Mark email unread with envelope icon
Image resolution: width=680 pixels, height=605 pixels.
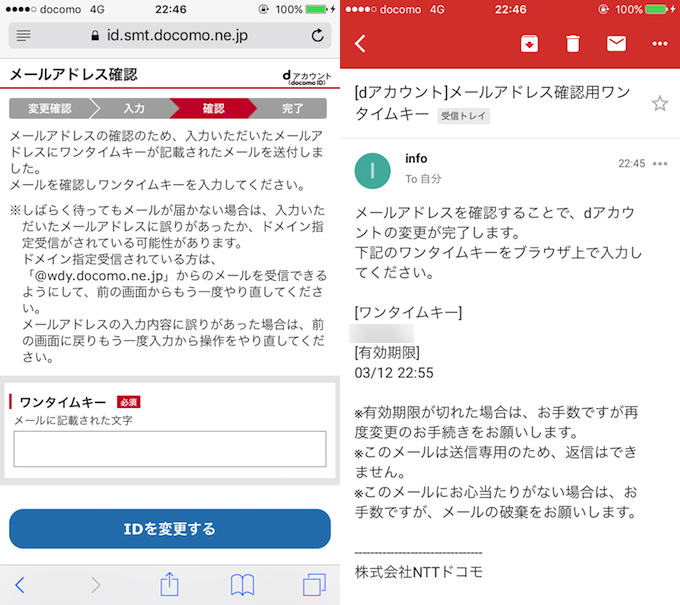point(616,44)
